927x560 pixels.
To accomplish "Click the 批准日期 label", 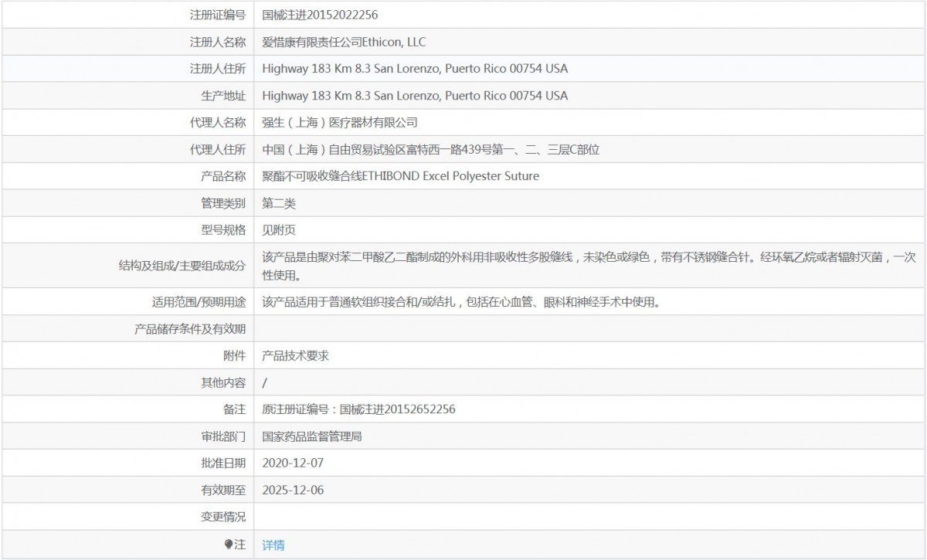I will click(223, 463).
